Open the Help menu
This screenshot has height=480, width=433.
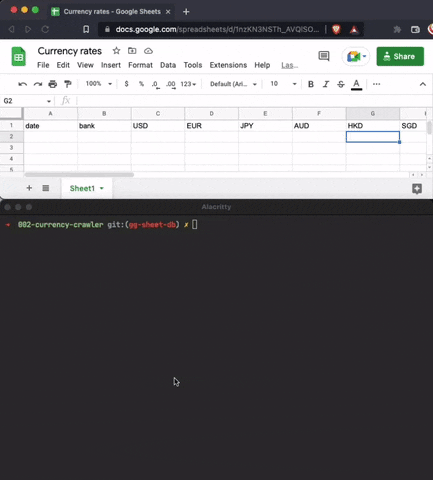pos(262,65)
